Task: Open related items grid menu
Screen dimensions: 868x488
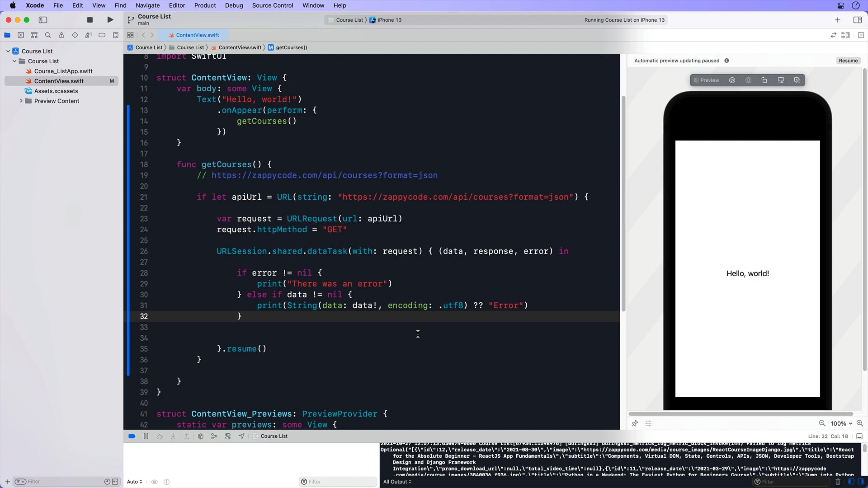Action: point(131,35)
